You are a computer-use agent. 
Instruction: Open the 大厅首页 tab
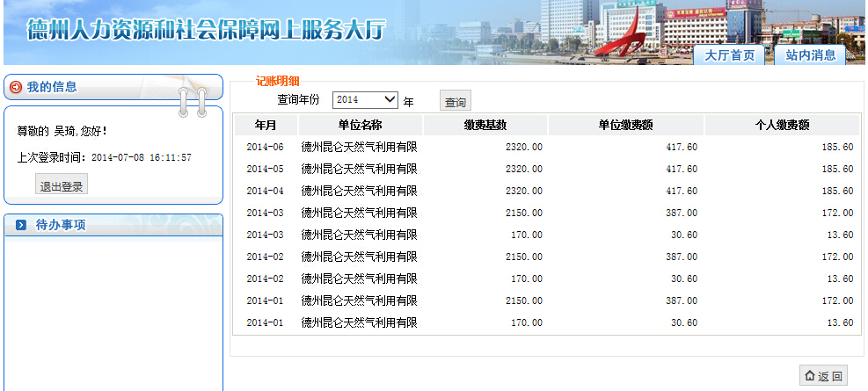729,55
